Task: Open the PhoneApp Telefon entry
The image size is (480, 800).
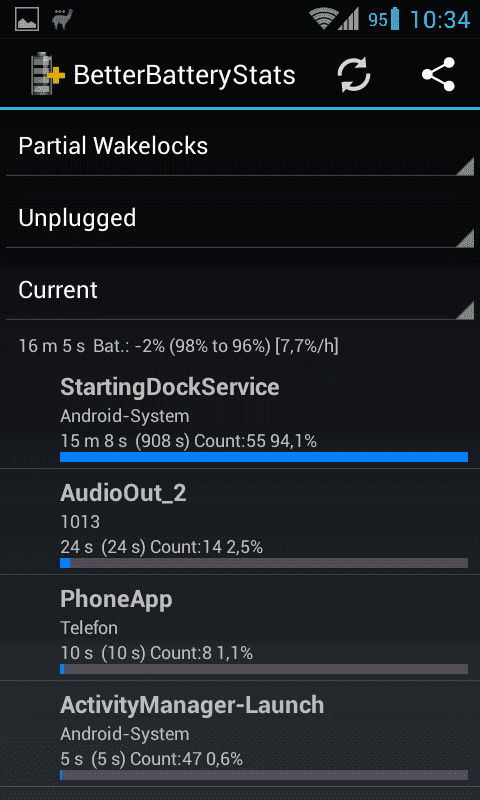Action: click(x=240, y=628)
